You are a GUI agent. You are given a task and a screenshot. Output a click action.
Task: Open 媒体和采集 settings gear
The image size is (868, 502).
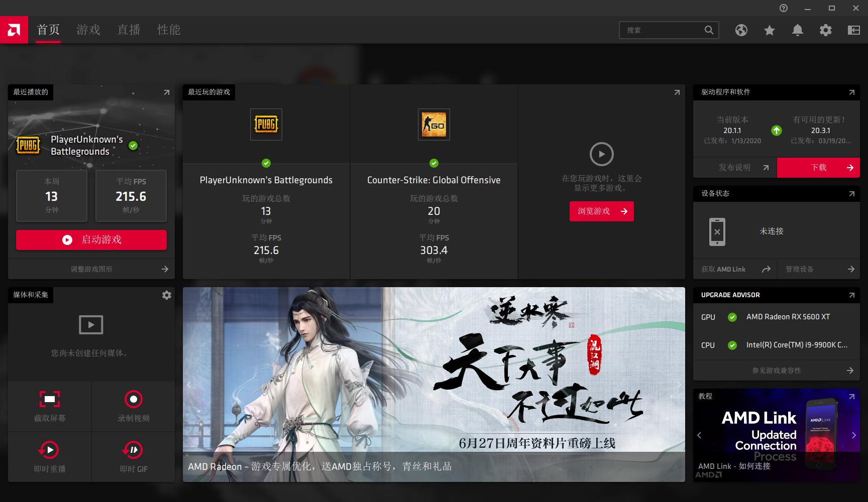[167, 295]
